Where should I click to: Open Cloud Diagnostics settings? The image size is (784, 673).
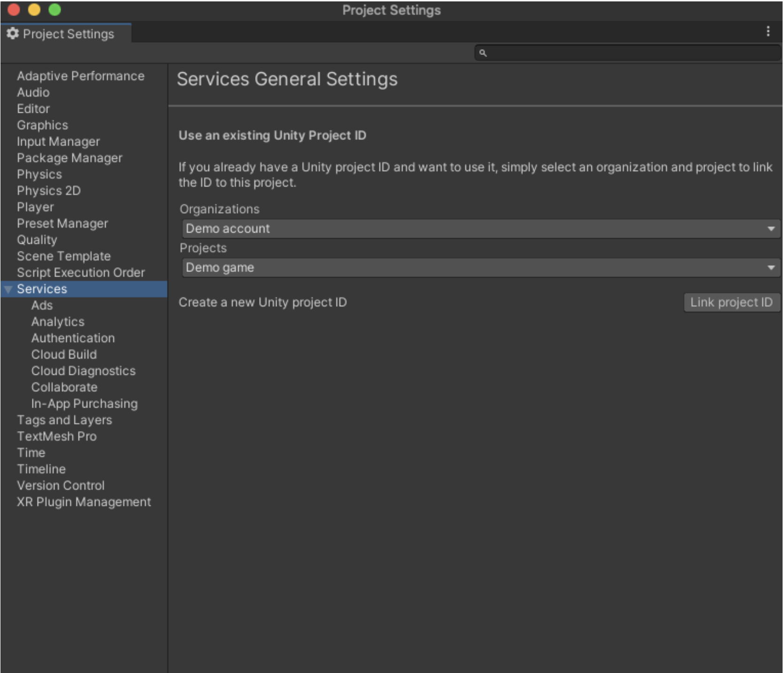pyautogui.click(x=83, y=371)
